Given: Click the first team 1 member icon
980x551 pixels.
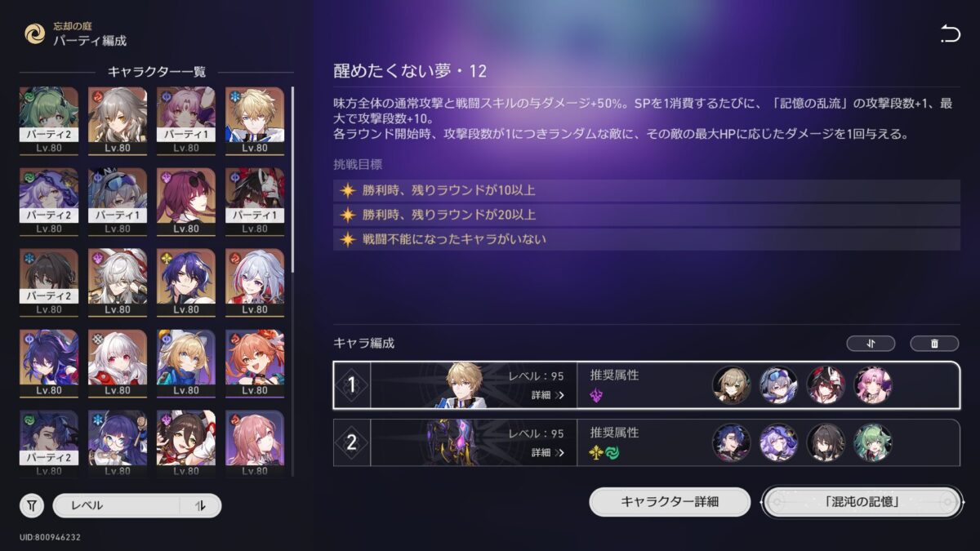Looking at the screenshot, I should tap(731, 385).
